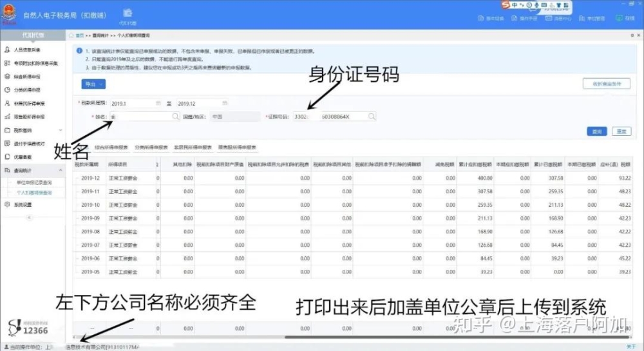The width and height of the screenshot is (644, 351).
Task: Click the 限售股所得申报 bar-chart icon
Action: coord(7,117)
